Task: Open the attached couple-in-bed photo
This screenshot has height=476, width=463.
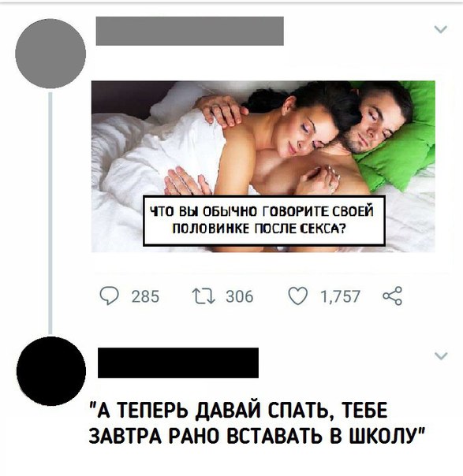Action: [x=263, y=166]
